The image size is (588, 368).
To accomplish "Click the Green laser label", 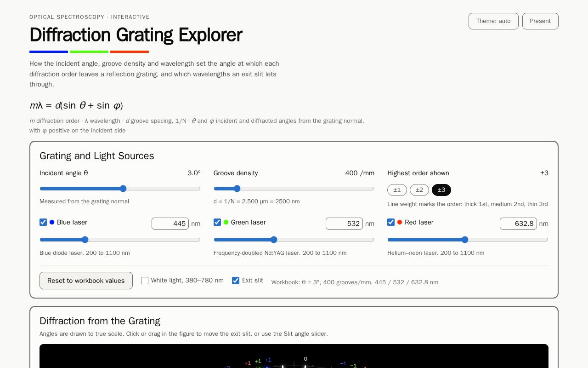I will [248, 222].
